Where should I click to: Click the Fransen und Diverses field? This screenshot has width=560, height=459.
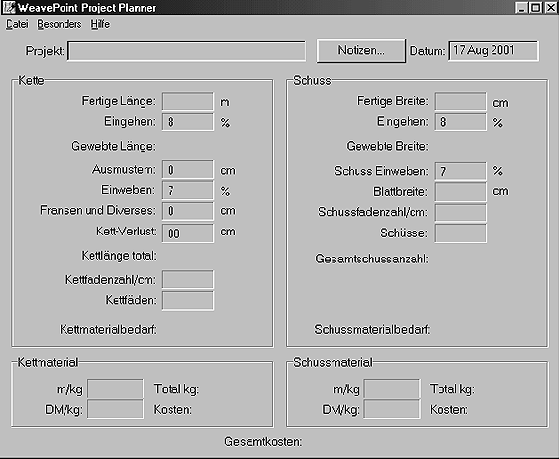(188, 211)
